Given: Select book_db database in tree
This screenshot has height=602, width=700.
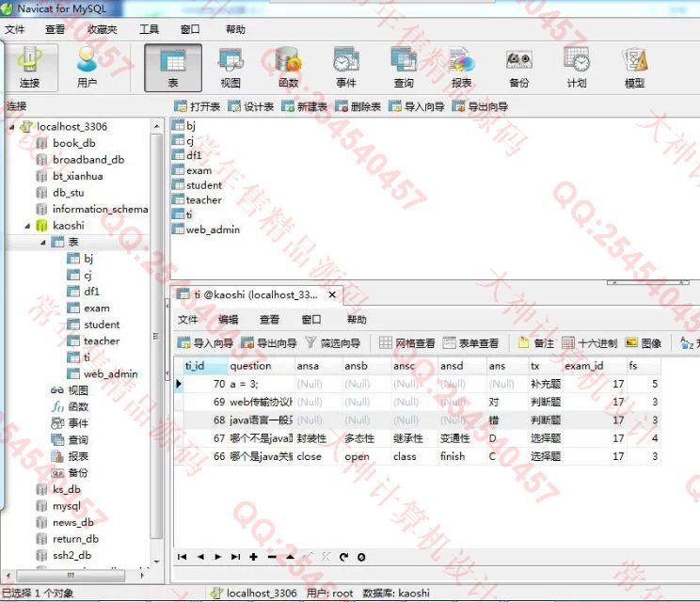Looking at the screenshot, I should coord(73,143).
